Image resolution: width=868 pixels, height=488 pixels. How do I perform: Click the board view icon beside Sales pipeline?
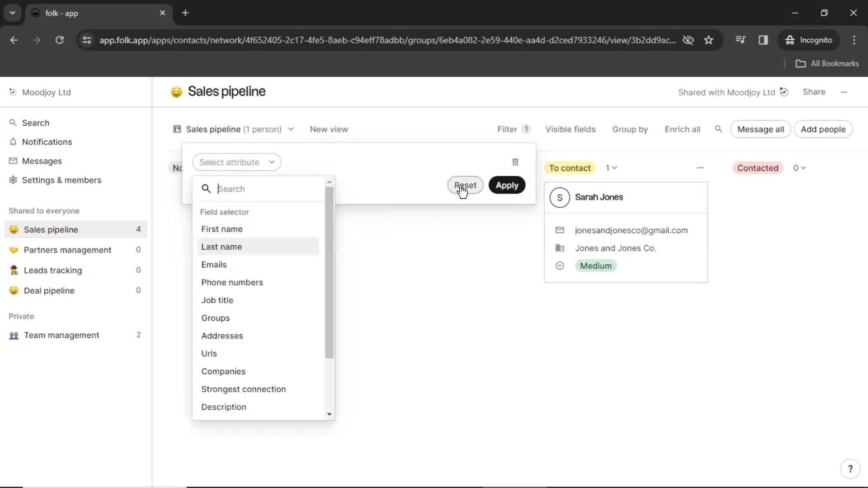click(177, 129)
